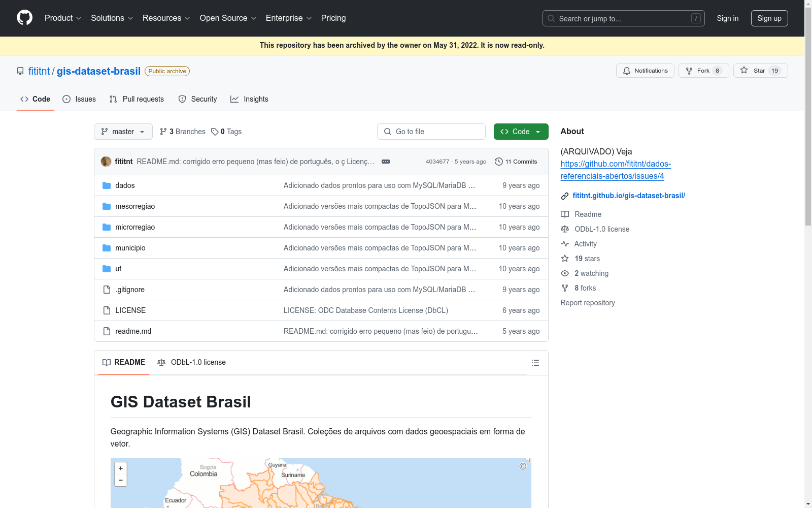812x508 pixels.
Task: Click the GitHub logo icon
Action: pos(24,18)
